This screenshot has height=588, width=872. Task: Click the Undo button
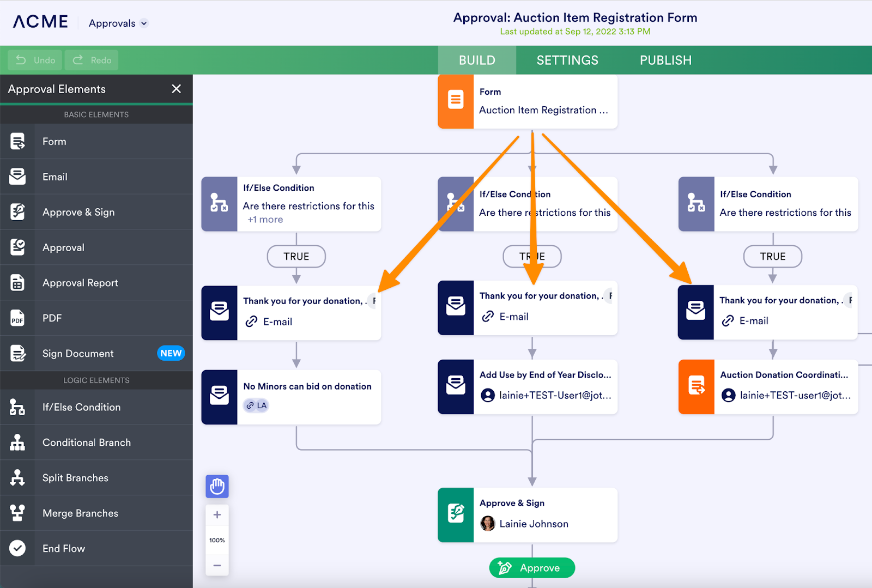[x=35, y=60]
